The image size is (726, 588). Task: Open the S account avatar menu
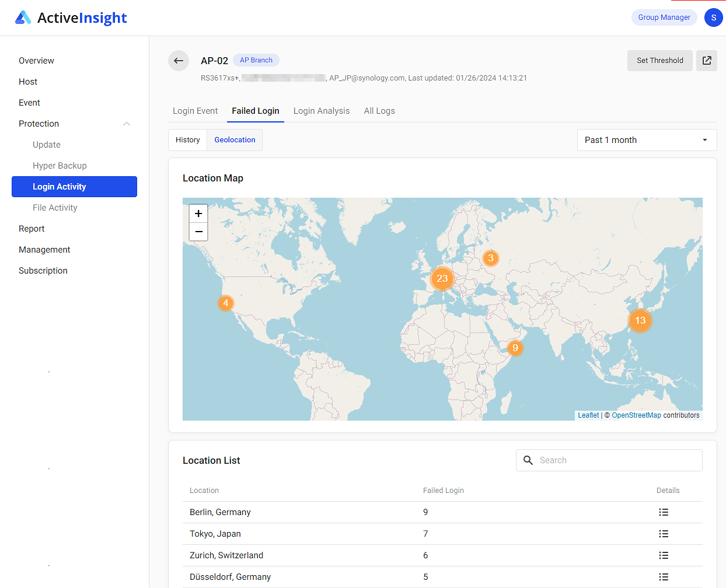click(x=713, y=17)
